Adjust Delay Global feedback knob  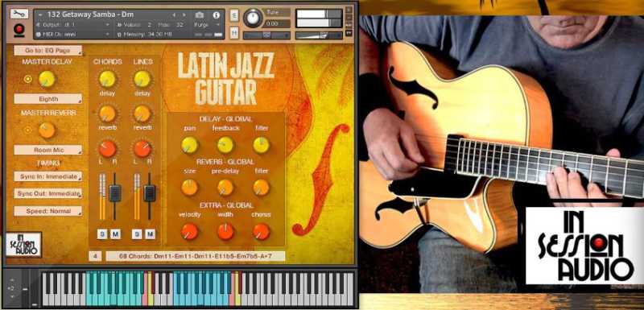tap(225, 145)
